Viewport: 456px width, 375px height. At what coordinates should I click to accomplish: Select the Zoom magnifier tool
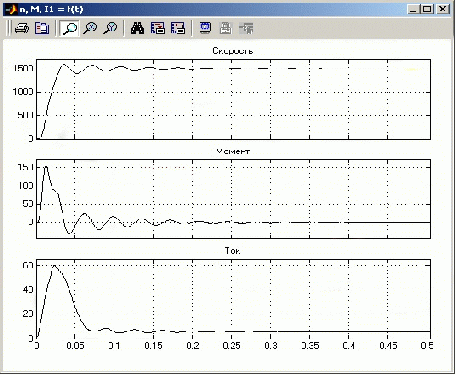[x=70, y=28]
